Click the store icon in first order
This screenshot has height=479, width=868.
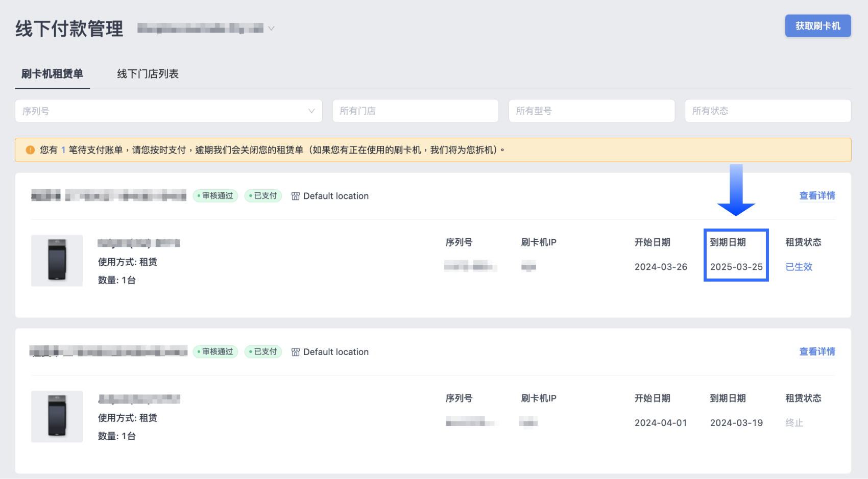click(296, 196)
